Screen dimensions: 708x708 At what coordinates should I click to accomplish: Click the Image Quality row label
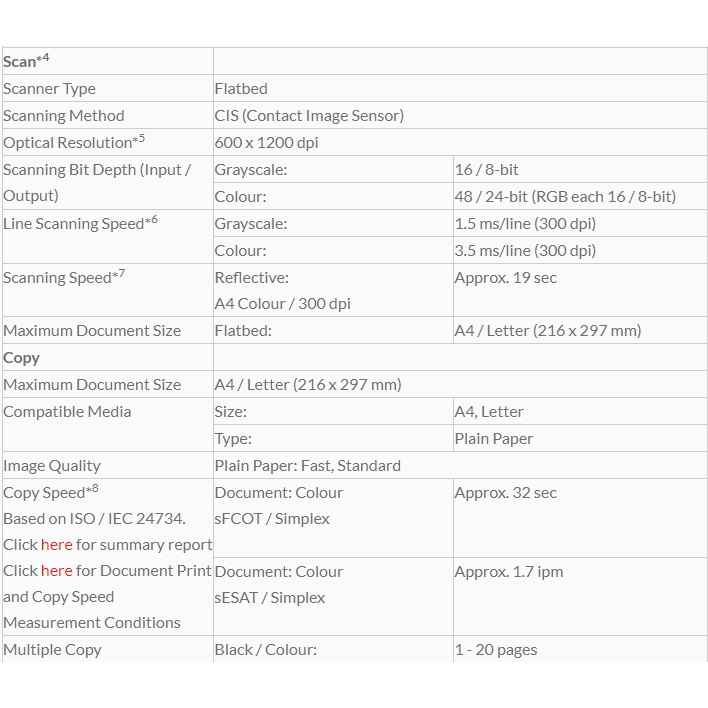tap(52, 466)
